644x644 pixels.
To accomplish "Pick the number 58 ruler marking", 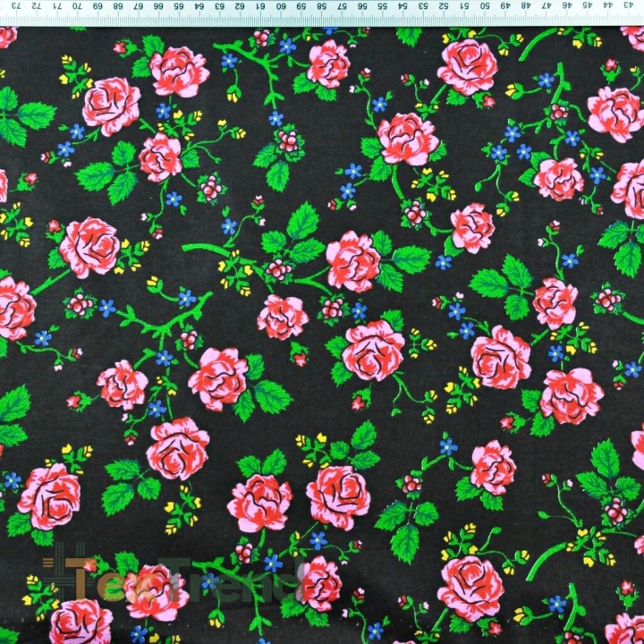I will tap(322, 6).
